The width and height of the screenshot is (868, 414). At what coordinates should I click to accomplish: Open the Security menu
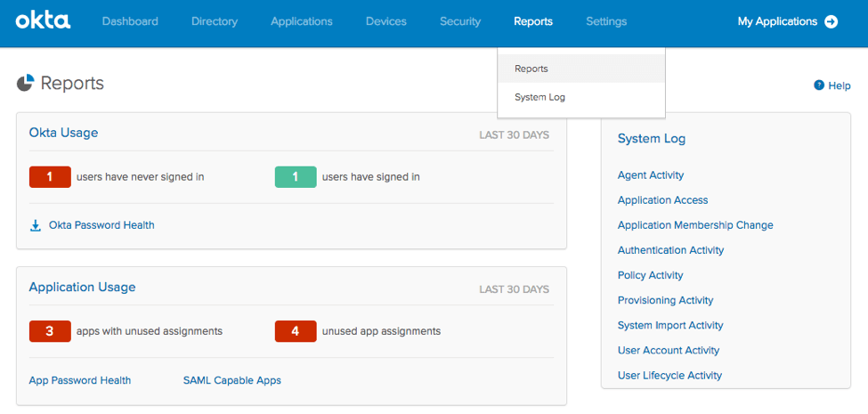(460, 21)
